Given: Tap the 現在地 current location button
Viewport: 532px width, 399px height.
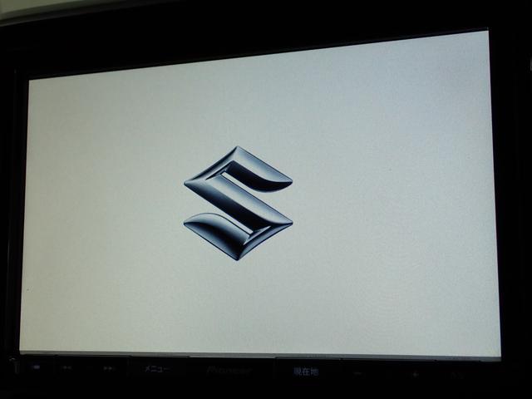Looking at the screenshot, I should (x=305, y=371).
